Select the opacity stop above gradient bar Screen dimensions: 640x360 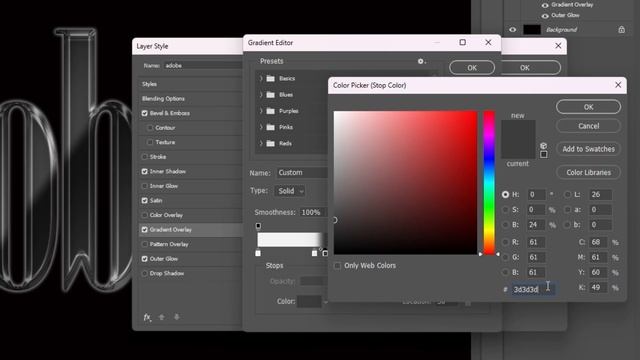point(258,226)
